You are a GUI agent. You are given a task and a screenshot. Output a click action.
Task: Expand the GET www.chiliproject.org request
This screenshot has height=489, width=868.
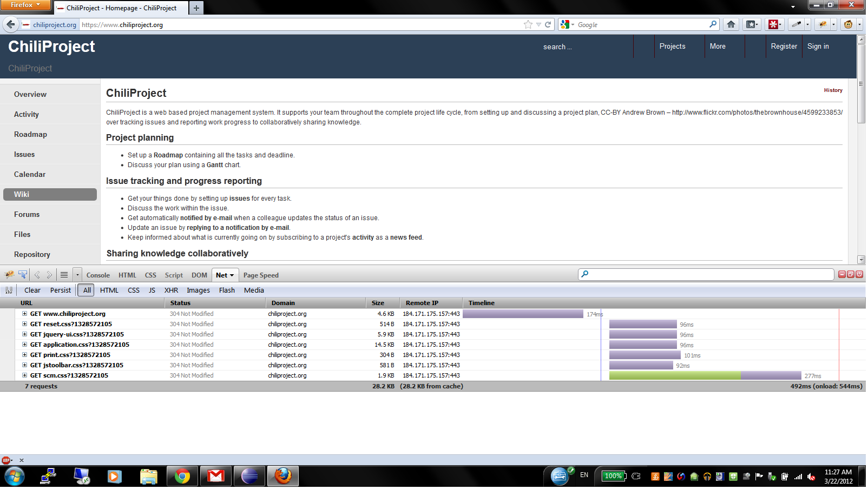[x=24, y=314]
